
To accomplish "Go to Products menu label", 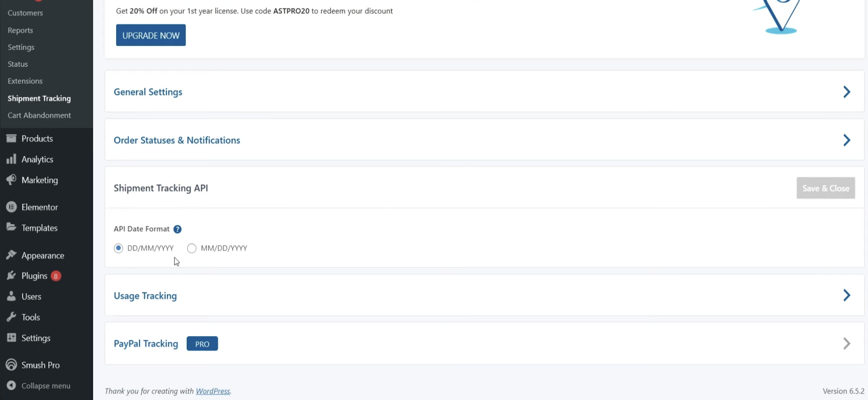I will click(37, 138).
